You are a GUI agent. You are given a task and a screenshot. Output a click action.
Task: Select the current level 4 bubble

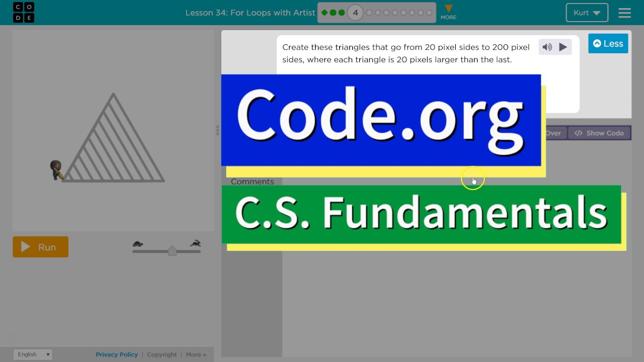(355, 13)
